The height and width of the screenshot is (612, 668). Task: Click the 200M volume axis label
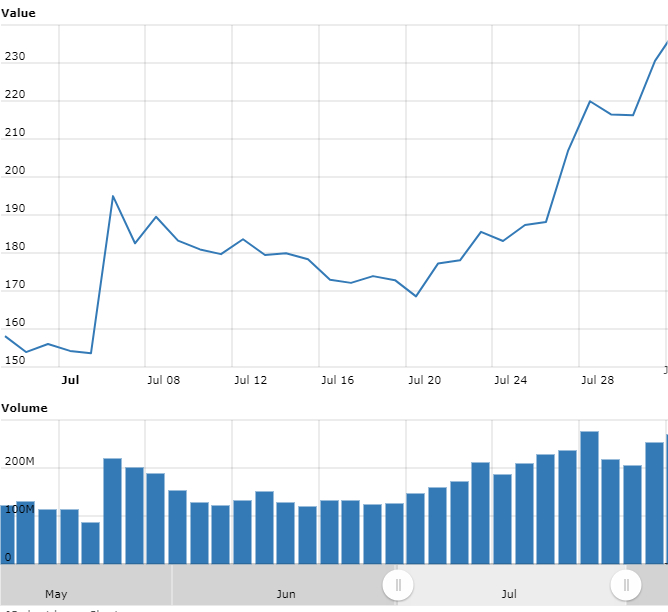(x=20, y=461)
